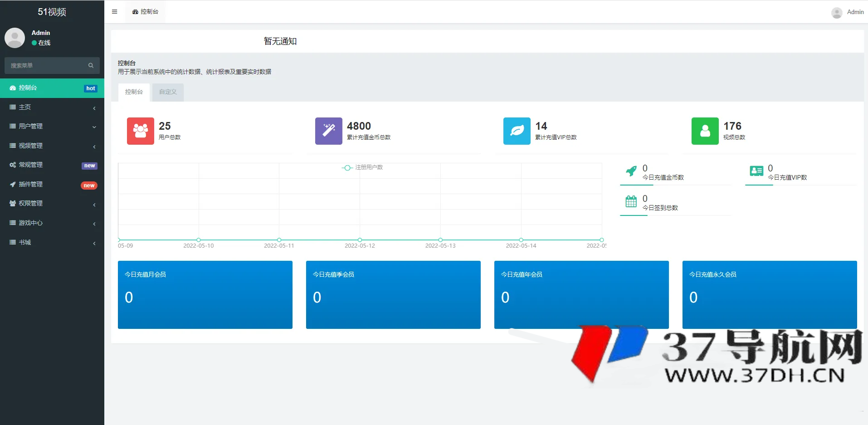Click the ID card today's VIP icon

click(x=756, y=171)
